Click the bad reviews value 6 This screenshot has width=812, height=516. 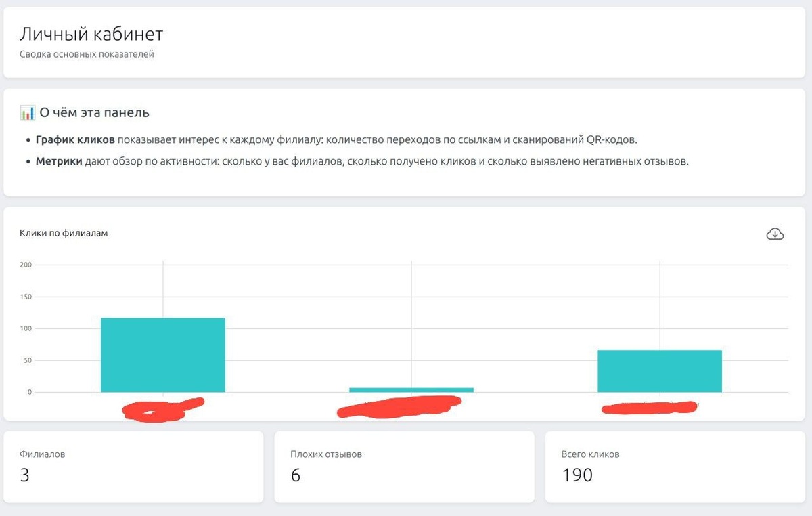coord(296,475)
